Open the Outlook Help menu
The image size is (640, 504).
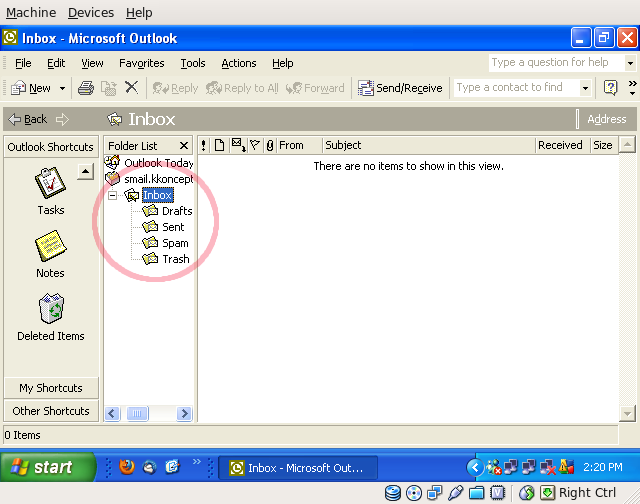282,63
